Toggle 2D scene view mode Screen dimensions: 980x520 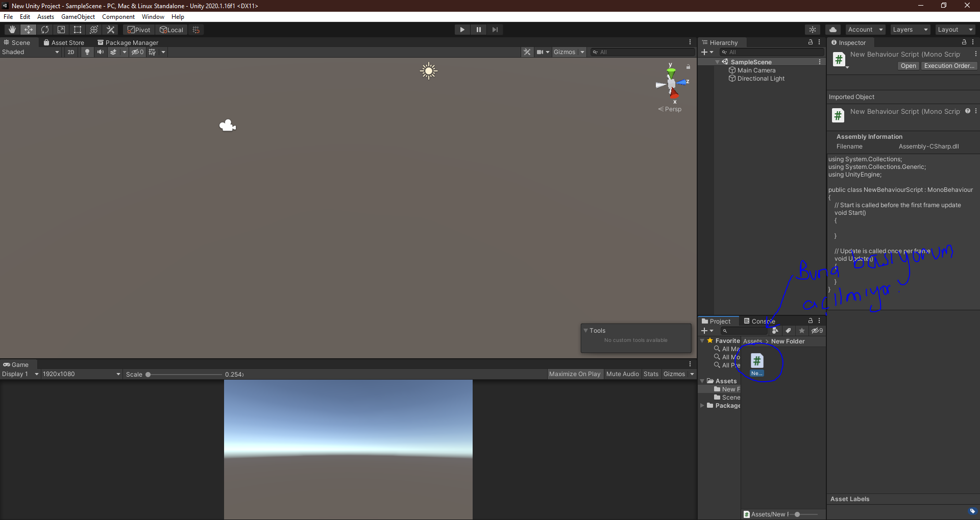coord(71,52)
